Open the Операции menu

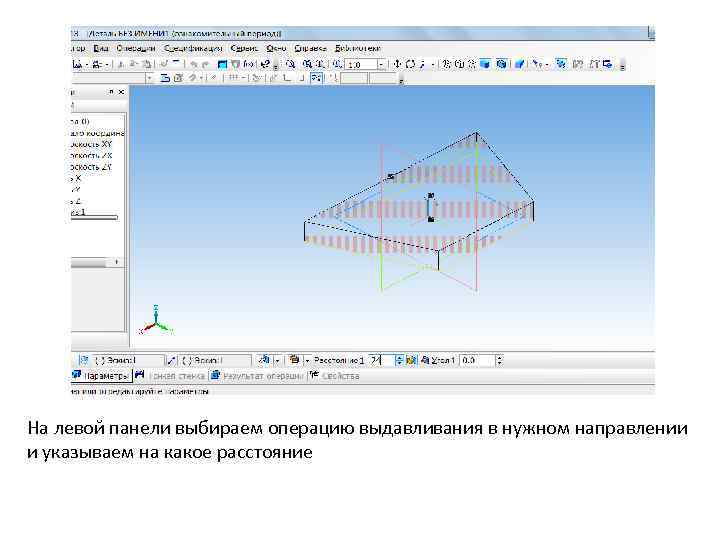click(x=135, y=48)
